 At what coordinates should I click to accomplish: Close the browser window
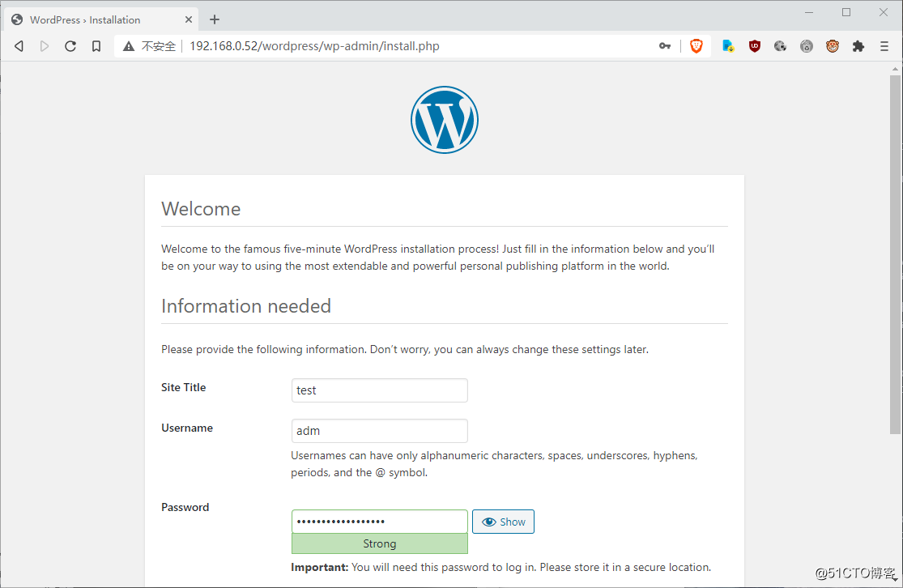point(884,12)
